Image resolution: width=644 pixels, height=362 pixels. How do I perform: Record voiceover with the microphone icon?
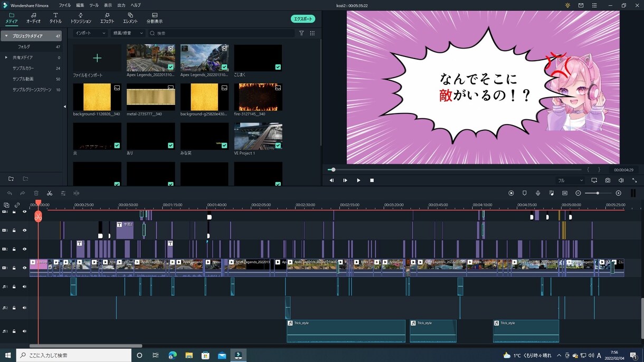tap(538, 193)
